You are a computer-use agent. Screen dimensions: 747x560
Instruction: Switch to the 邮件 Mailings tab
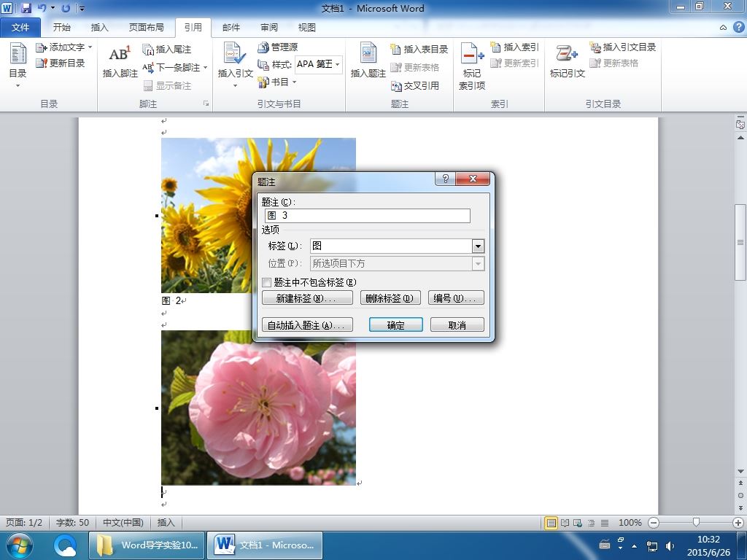(231, 27)
